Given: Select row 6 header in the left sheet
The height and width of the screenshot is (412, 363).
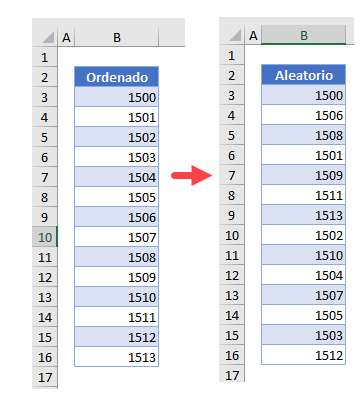Looking at the screenshot, I should tap(45, 157).
